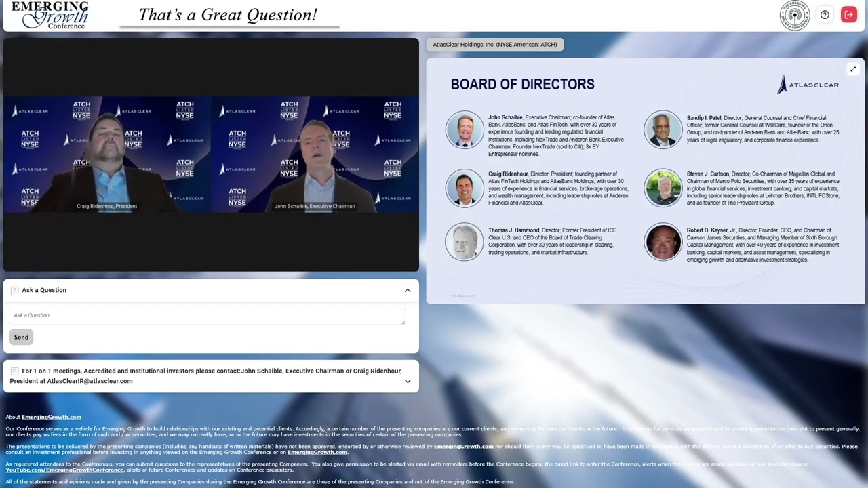
Task: Click Thomas J. Hammond's headshot photo
Action: (465, 242)
